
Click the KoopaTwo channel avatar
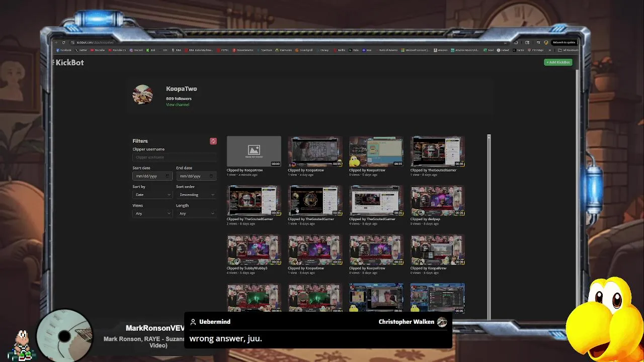coord(142,94)
